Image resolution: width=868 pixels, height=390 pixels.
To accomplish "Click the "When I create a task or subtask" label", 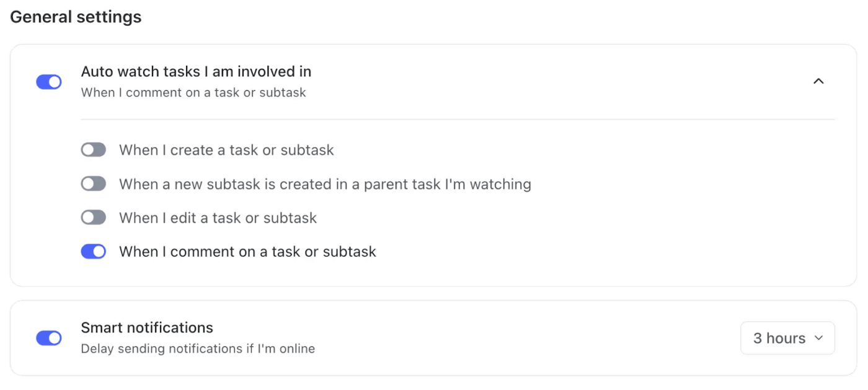I will coord(226,149).
